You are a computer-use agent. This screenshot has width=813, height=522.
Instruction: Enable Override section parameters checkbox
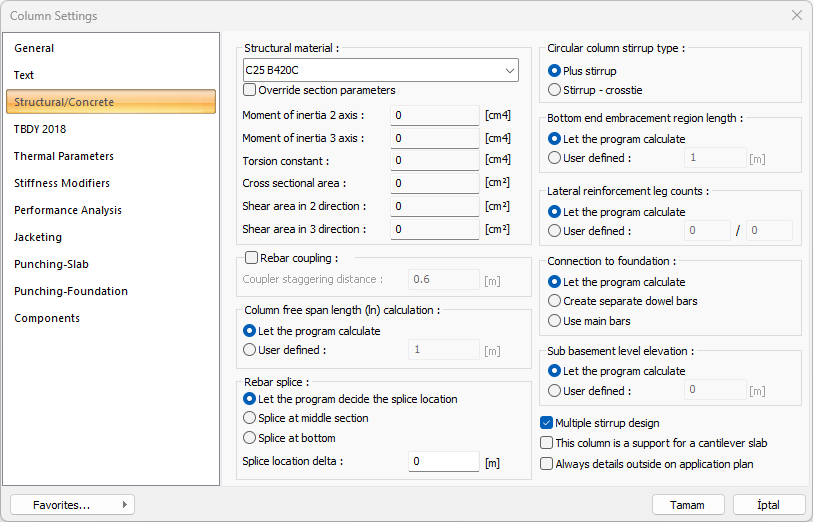point(251,90)
